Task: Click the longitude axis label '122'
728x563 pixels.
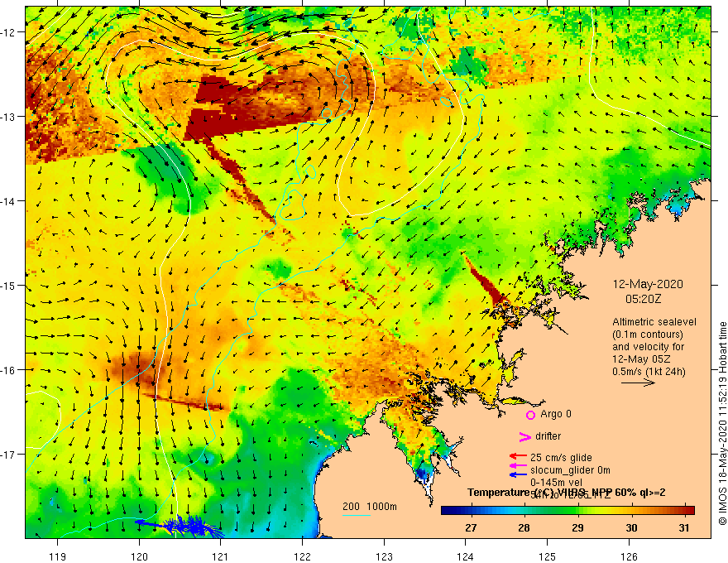Action: (302, 556)
